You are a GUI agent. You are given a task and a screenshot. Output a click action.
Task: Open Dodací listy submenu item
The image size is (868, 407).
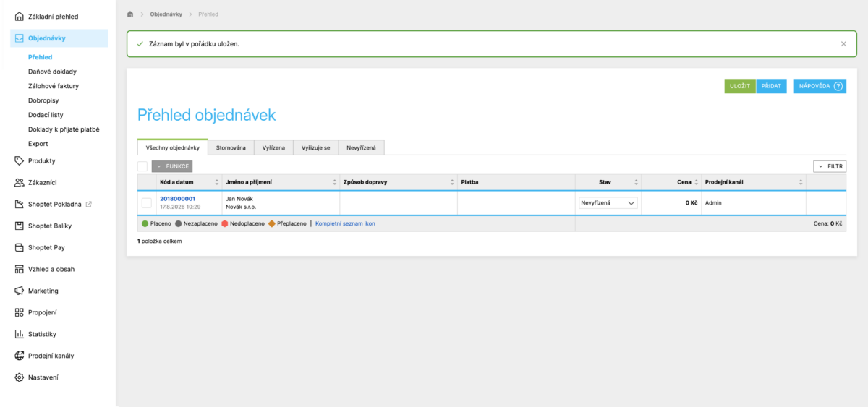(x=46, y=115)
